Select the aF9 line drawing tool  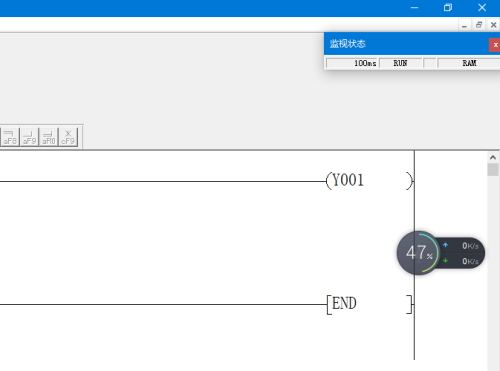(x=29, y=137)
